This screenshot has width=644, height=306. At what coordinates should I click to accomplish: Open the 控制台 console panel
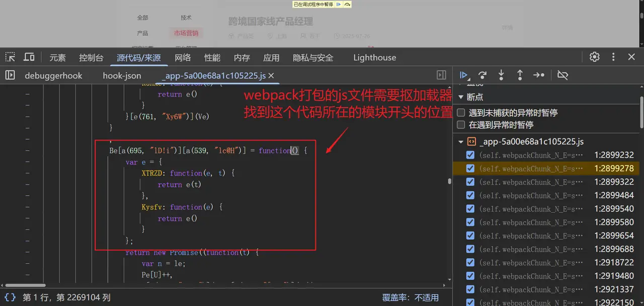(x=91, y=57)
